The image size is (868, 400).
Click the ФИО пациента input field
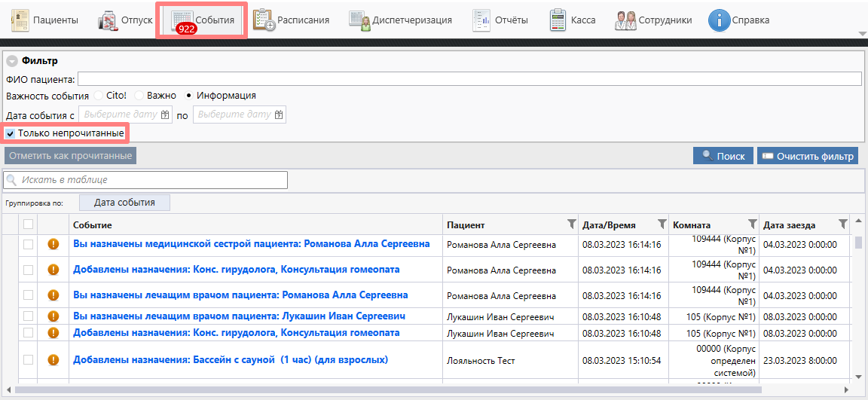pos(469,79)
